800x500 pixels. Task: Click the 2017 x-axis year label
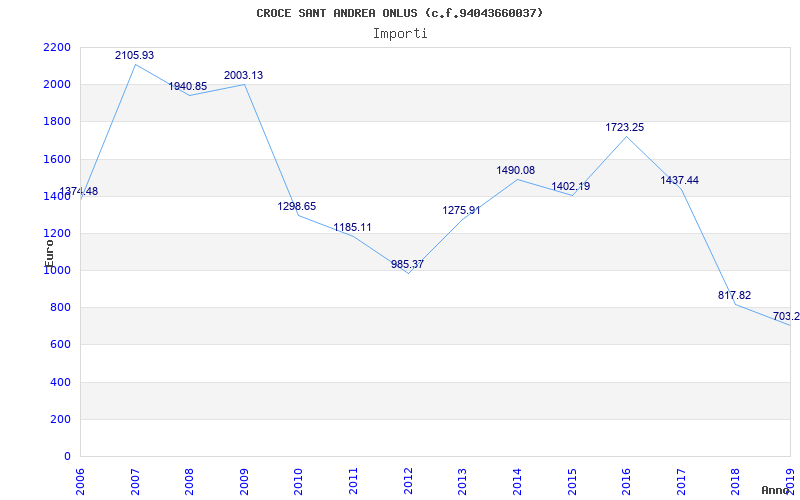(681, 482)
